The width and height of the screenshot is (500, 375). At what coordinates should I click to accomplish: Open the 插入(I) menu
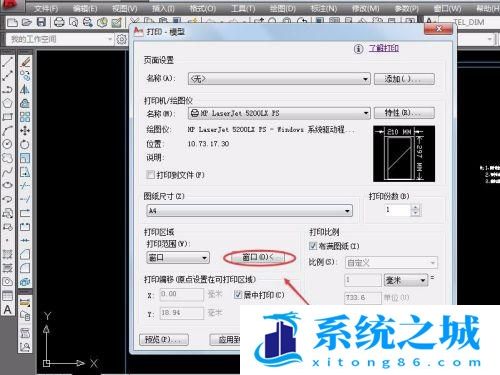(163, 8)
